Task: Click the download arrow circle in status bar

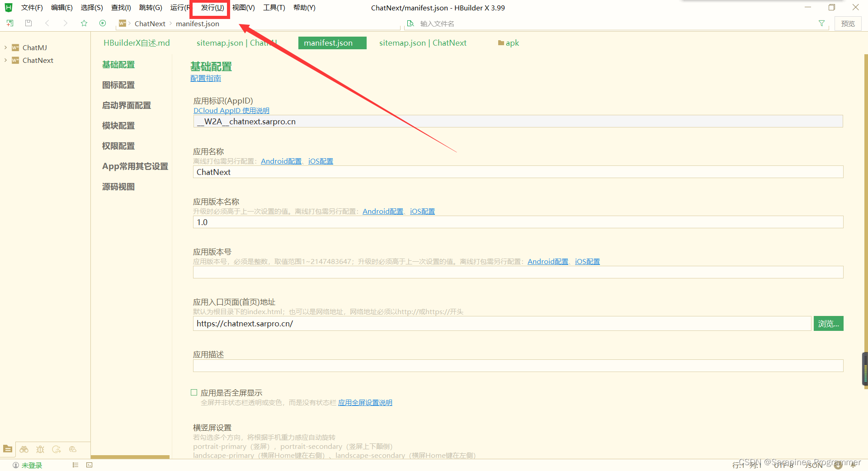Action: [x=838, y=465]
